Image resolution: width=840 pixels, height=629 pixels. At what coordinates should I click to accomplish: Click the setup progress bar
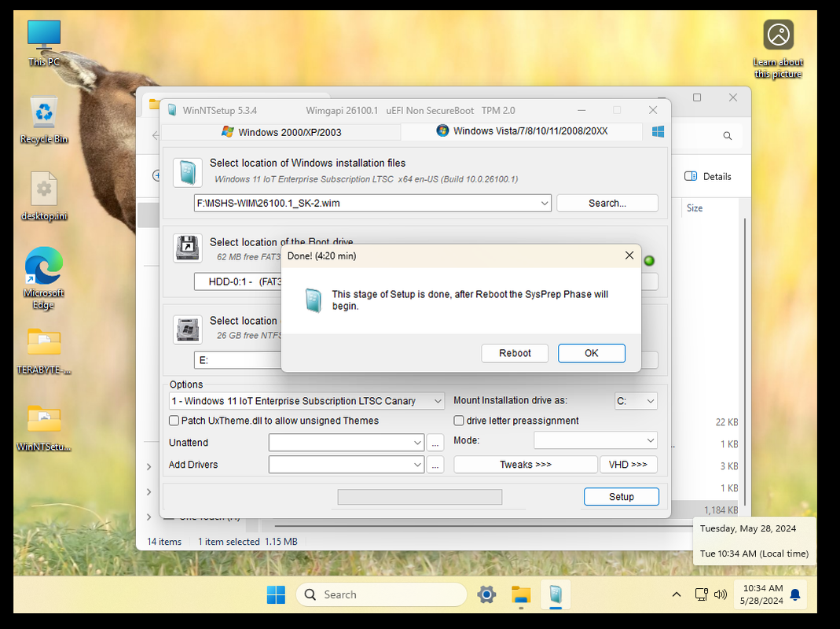click(420, 497)
